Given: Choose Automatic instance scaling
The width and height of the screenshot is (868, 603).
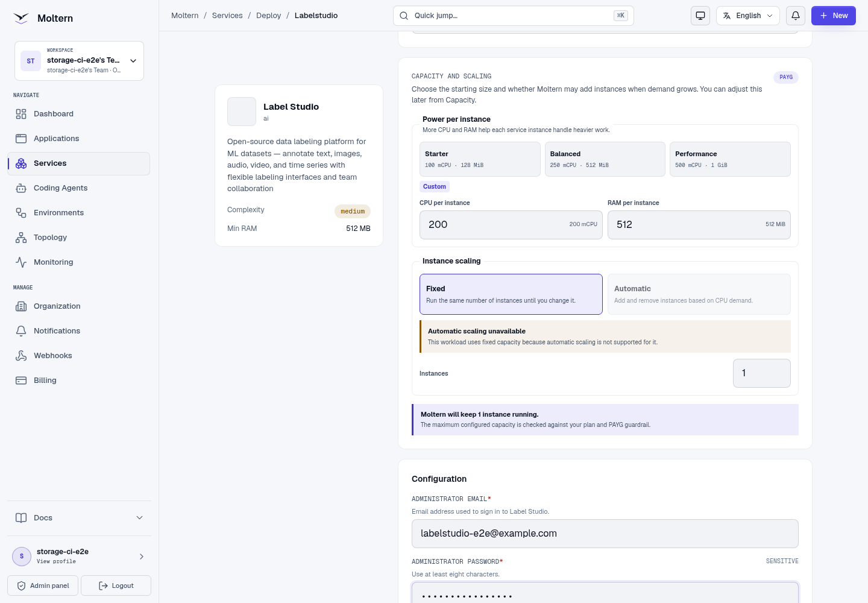Looking at the screenshot, I should [x=699, y=294].
